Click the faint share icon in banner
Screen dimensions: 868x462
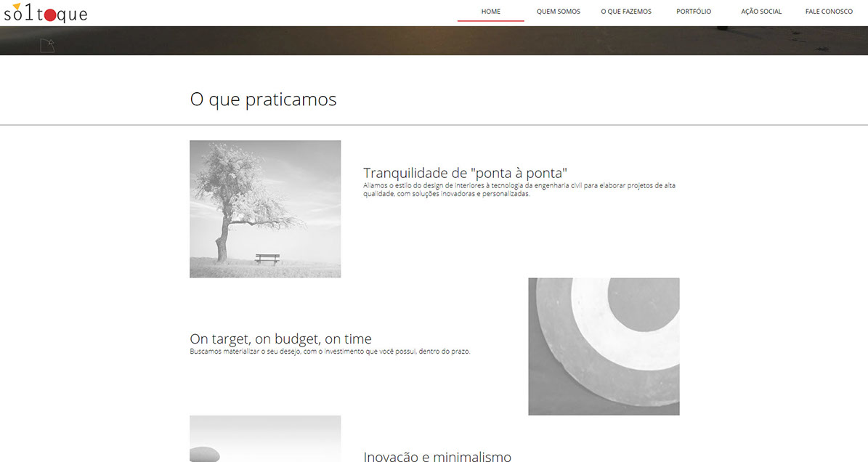point(47,46)
